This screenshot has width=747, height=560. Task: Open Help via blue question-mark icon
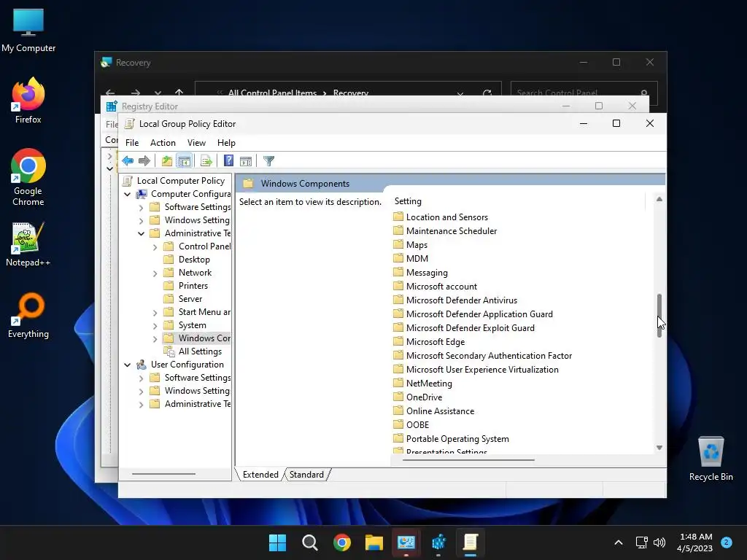pos(228,161)
